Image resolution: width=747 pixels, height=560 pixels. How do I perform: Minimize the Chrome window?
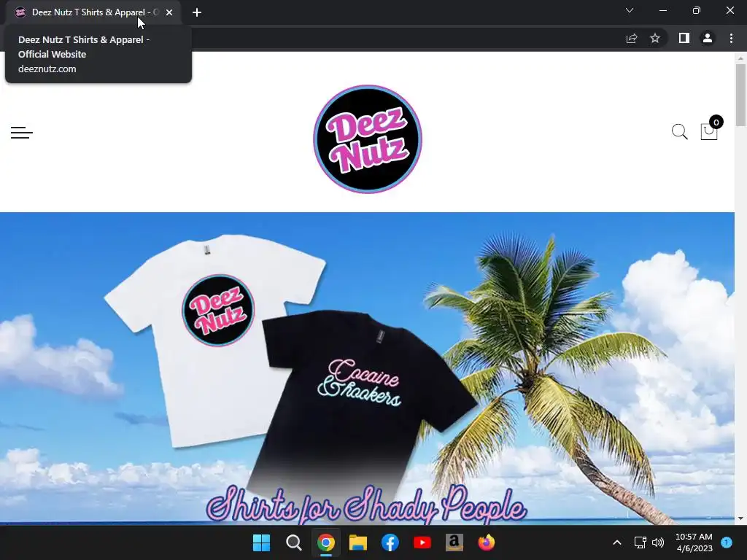point(662,10)
